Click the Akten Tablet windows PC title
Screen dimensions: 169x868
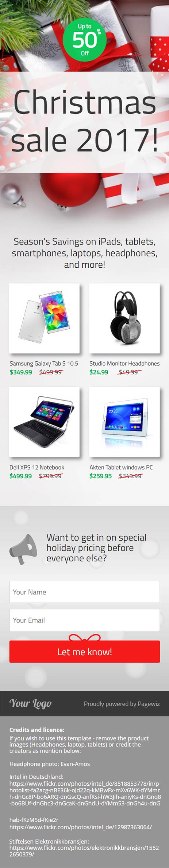pyautogui.click(x=121, y=467)
